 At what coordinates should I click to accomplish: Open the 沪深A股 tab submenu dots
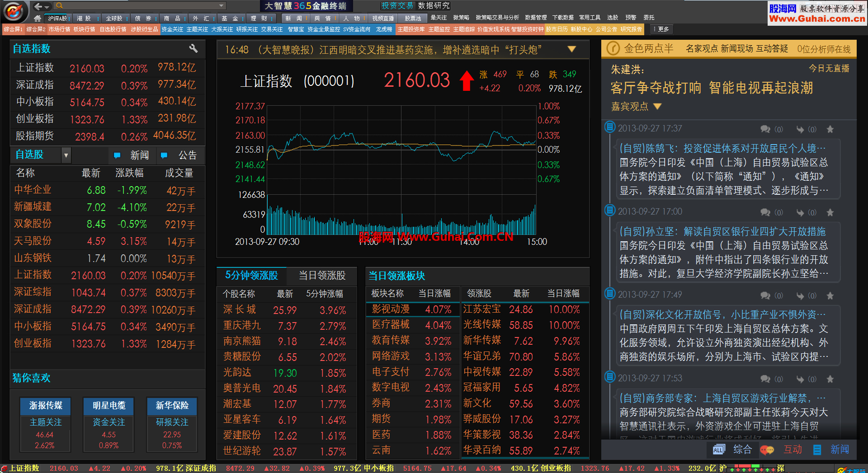coord(69,19)
